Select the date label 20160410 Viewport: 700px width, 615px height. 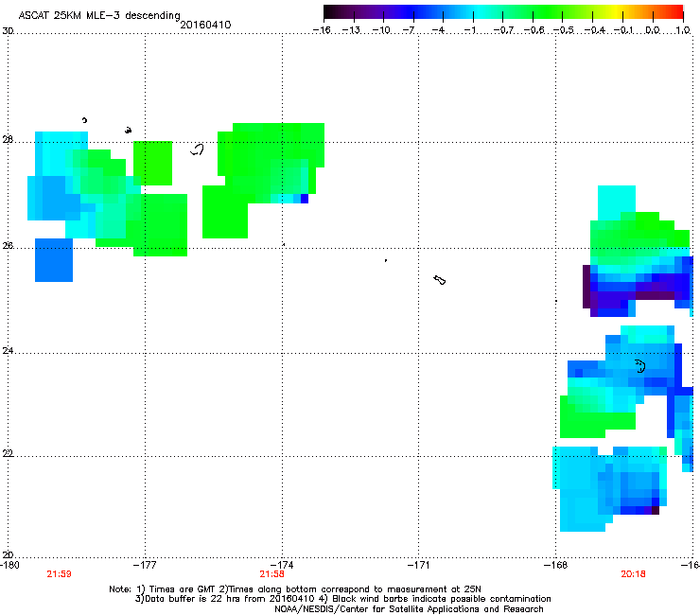click(x=205, y=25)
